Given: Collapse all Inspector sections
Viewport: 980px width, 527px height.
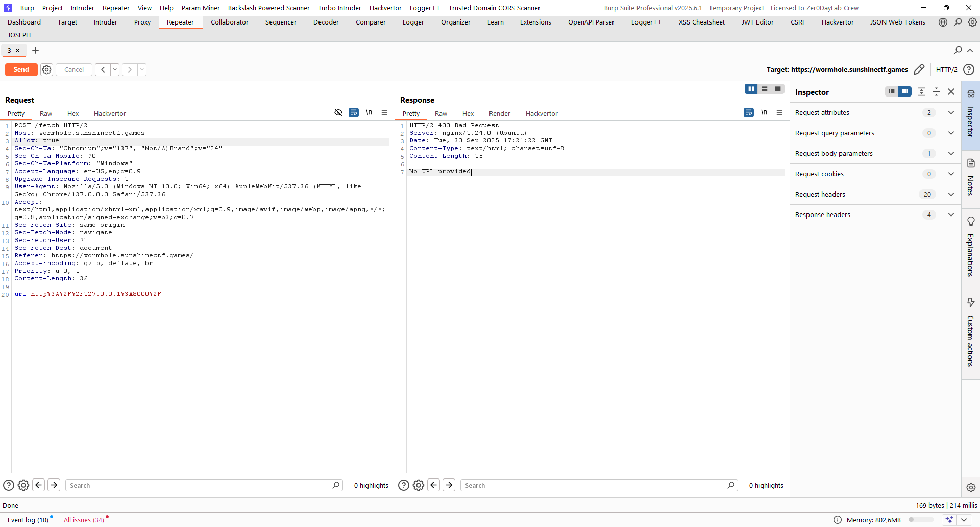Looking at the screenshot, I should (936, 91).
